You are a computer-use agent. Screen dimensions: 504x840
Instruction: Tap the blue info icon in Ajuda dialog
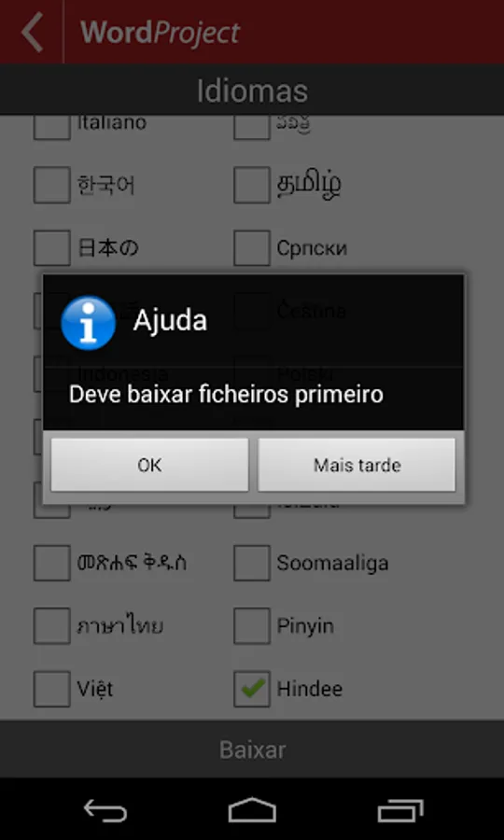coord(89,323)
